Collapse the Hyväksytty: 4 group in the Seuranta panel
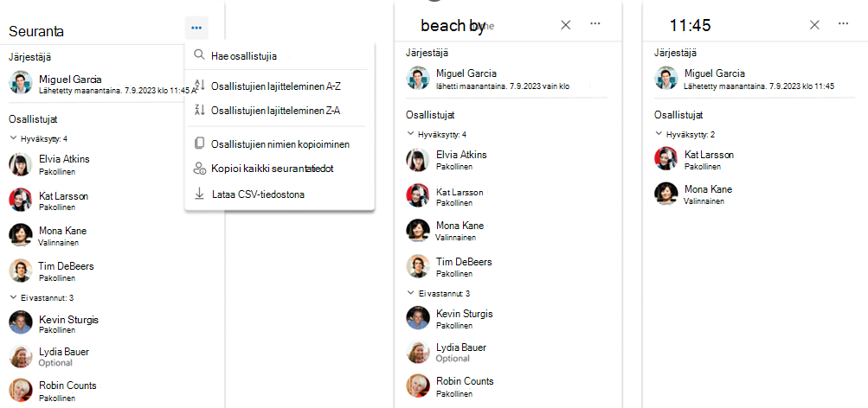 click(x=13, y=138)
